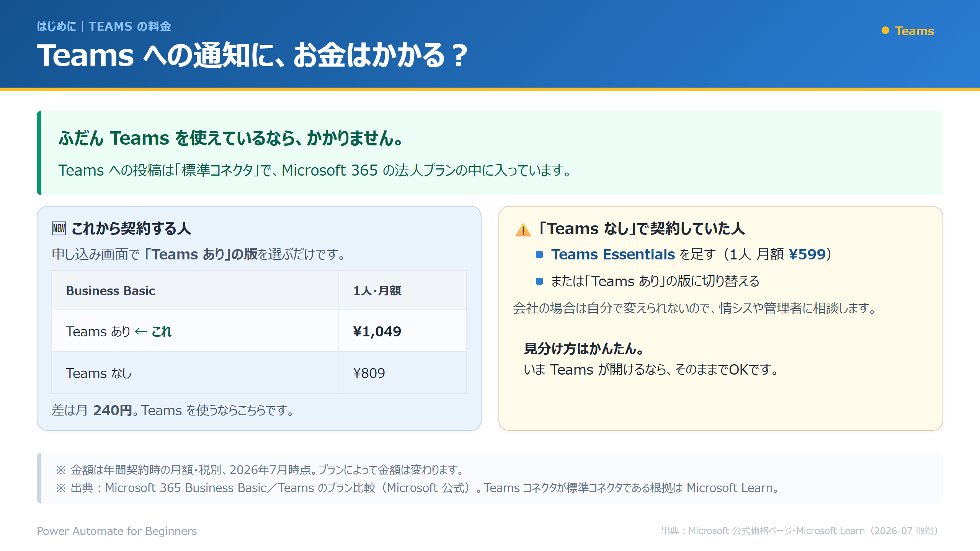Click the bold '240円' difference text
Image resolution: width=980 pixels, height=551 pixels.
[113, 410]
